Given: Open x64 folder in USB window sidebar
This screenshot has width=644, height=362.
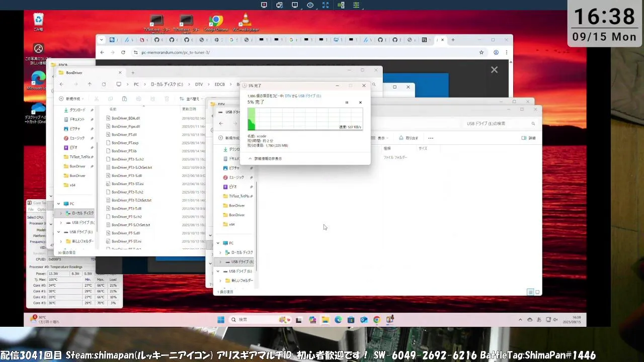Looking at the screenshot, I should pyautogui.click(x=229, y=225).
